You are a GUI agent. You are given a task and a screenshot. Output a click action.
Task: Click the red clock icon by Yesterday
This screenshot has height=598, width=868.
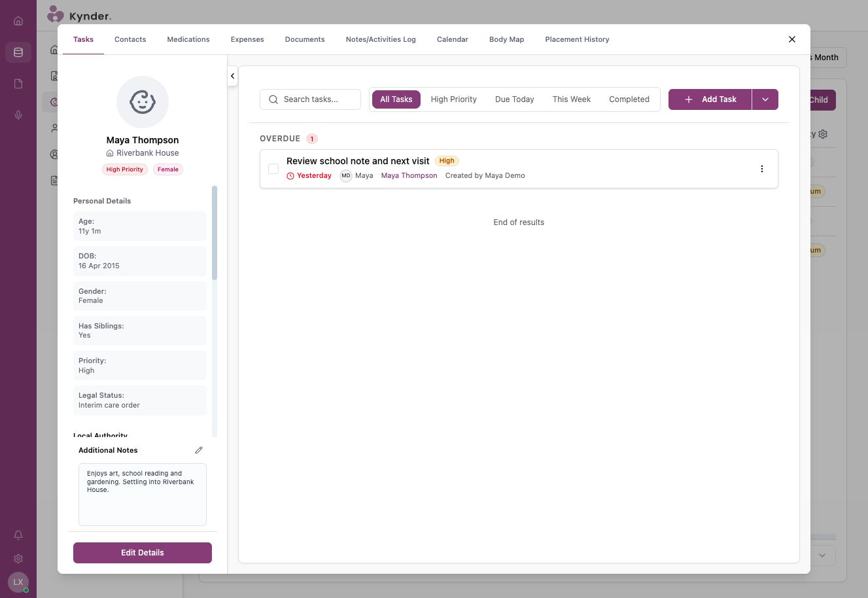(290, 175)
